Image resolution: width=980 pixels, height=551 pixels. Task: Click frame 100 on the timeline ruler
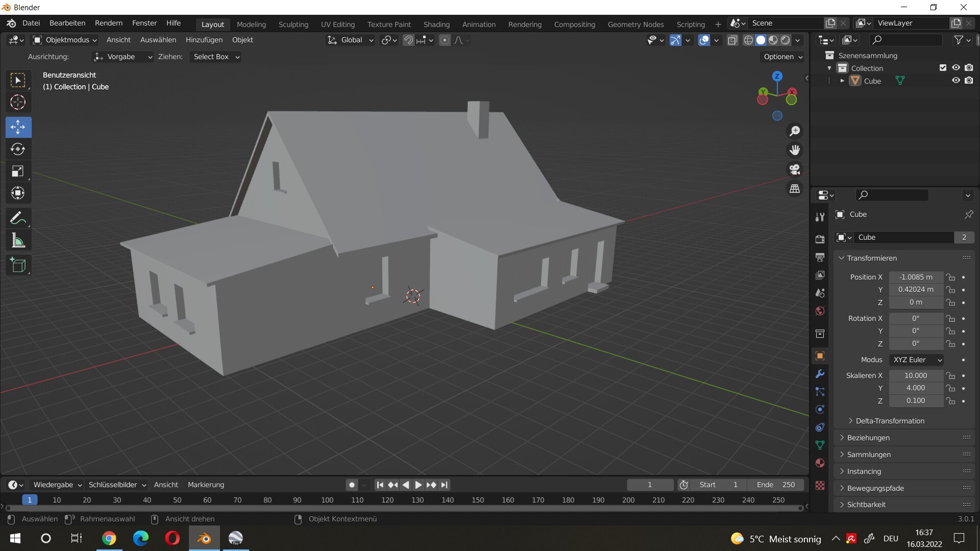[x=327, y=500]
